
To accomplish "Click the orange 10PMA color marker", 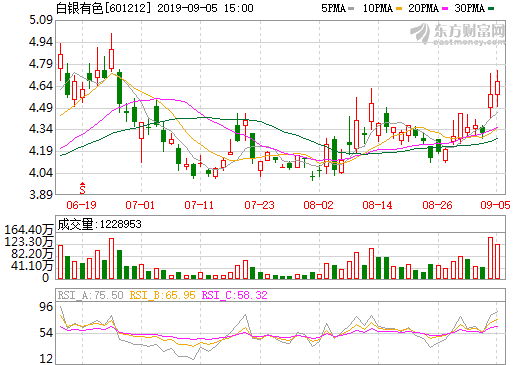I will 399,9.
